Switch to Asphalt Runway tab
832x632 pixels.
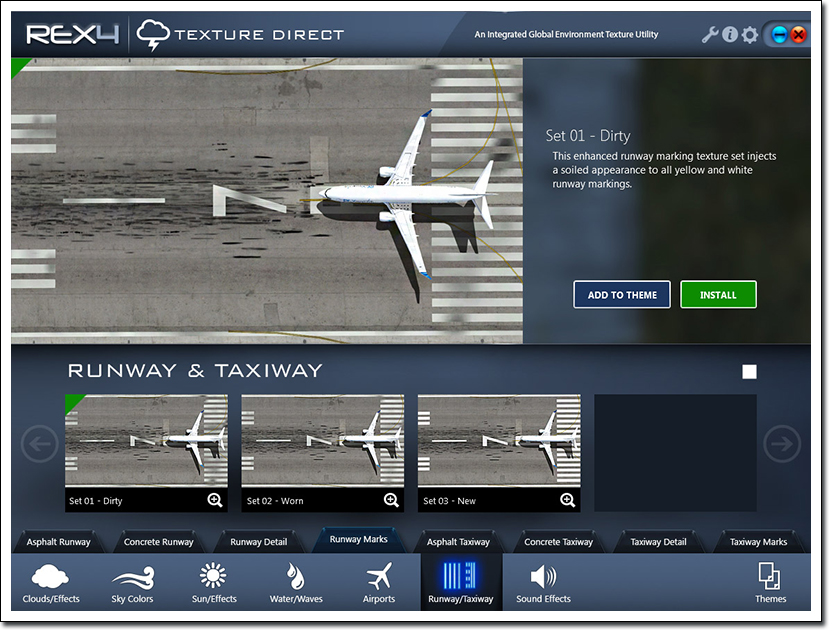click(x=58, y=542)
